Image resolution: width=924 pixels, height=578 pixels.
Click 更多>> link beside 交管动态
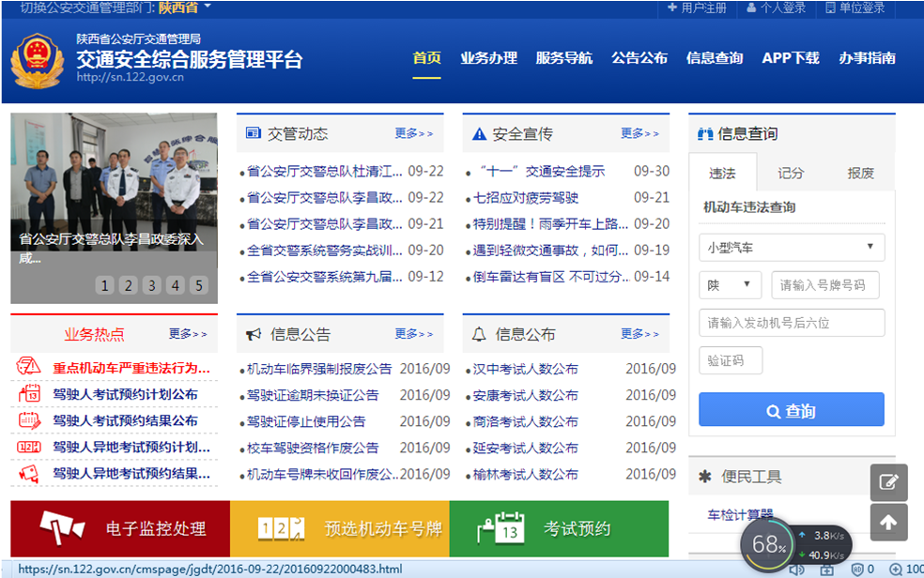pos(414,134)
